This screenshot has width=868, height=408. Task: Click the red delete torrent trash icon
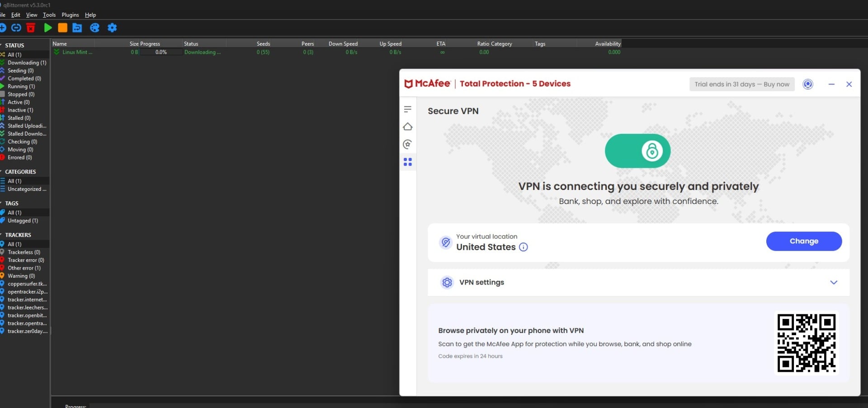(x=31, y=28)
